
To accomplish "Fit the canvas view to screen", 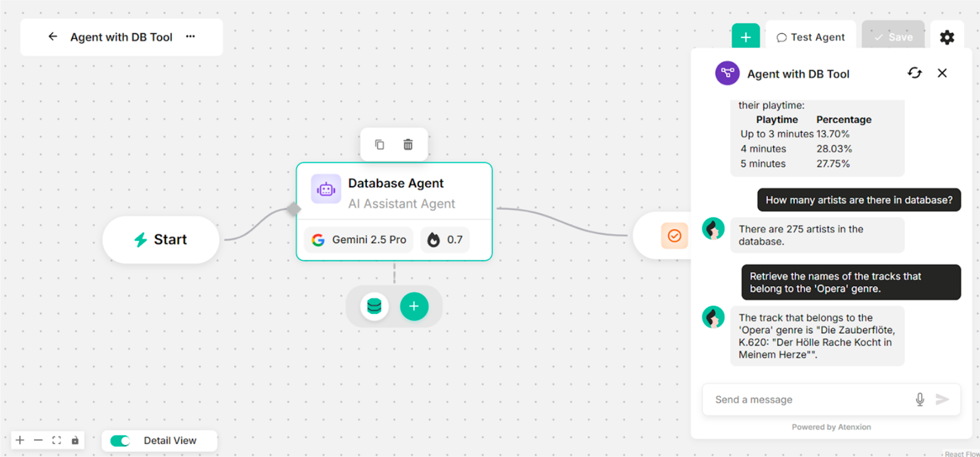I will pos(57,440).
